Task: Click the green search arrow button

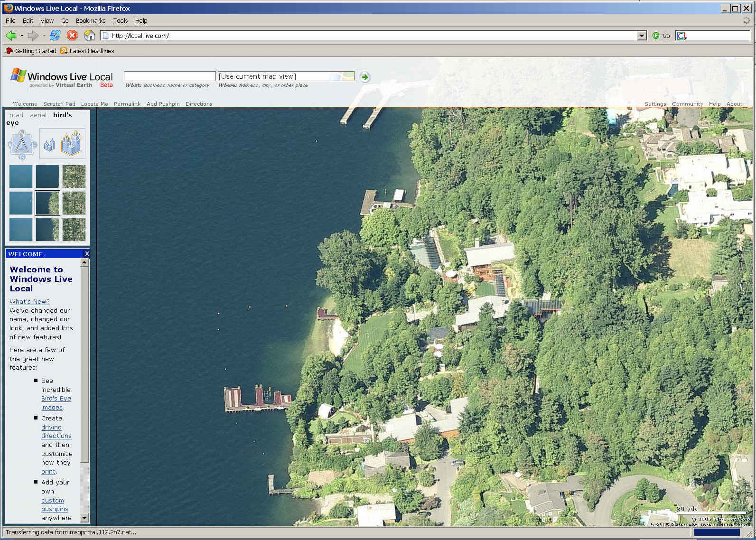Action: (x=364, y=77)
